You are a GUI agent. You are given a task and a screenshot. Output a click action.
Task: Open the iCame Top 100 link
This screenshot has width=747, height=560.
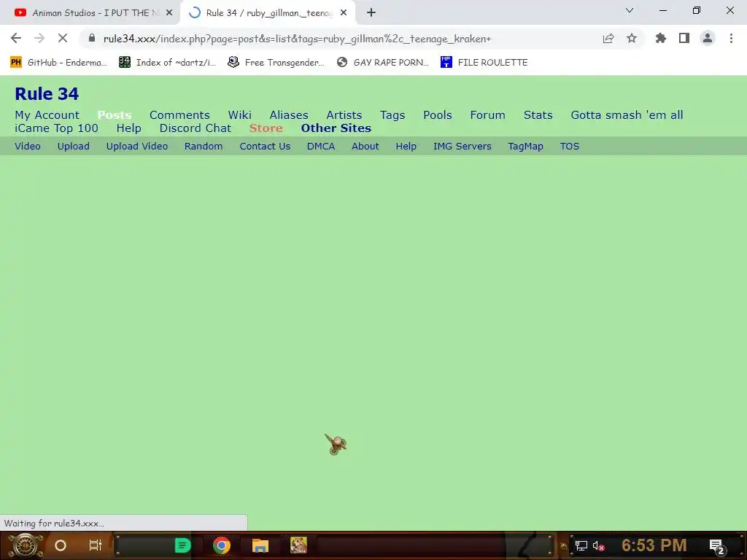pyautogui.click(x=56, y=128)
